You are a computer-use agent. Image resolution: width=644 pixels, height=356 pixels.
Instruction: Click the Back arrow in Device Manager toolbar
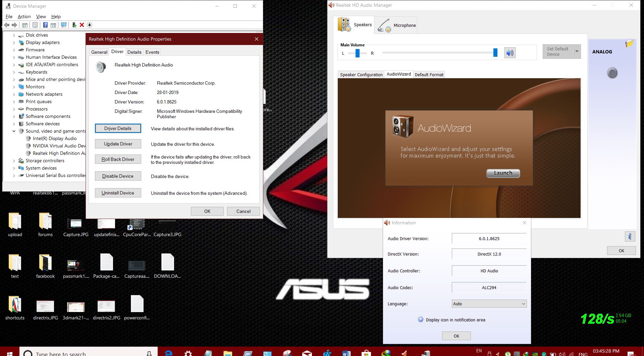tap(7, 25)
